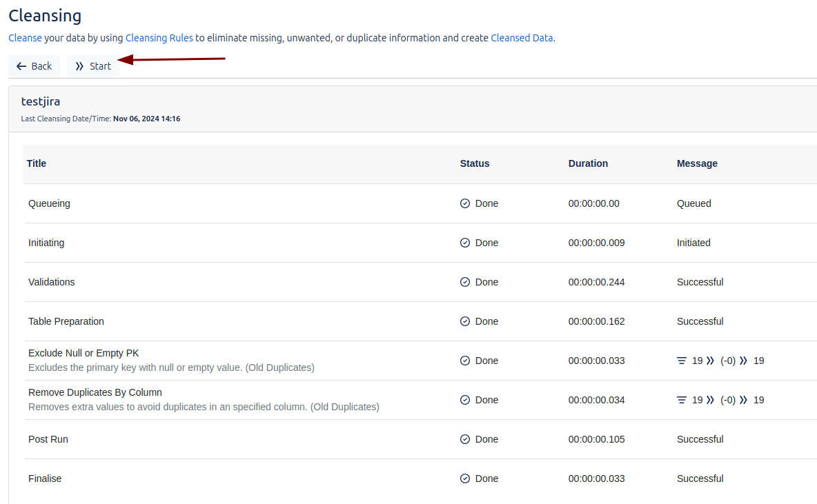Click the Done check icon for Initiating
Screen dimensions: 817x504
coord(465,243)
